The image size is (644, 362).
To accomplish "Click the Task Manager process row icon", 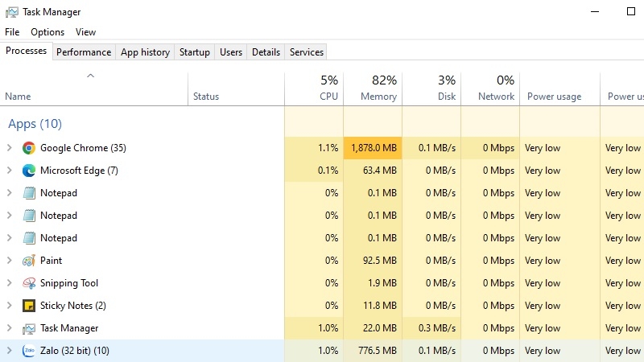I will 29,328.
